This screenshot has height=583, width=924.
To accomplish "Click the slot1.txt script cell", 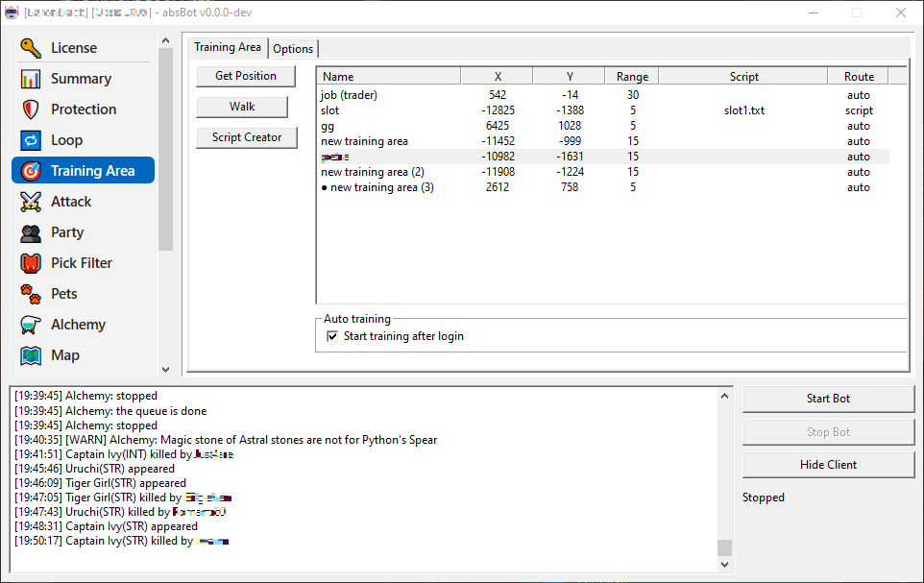I will 744,110.
